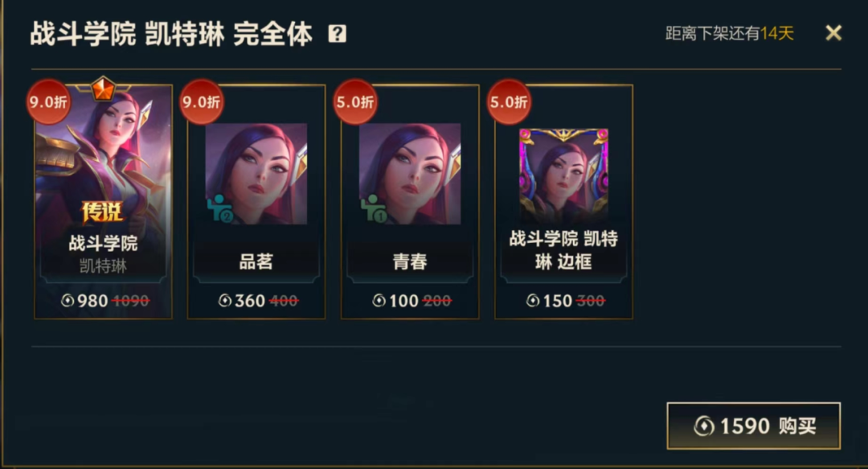Viewport: 868px width, 469px height.
Task: Select the 青春 chroma item
Action: tap(410, 202)
